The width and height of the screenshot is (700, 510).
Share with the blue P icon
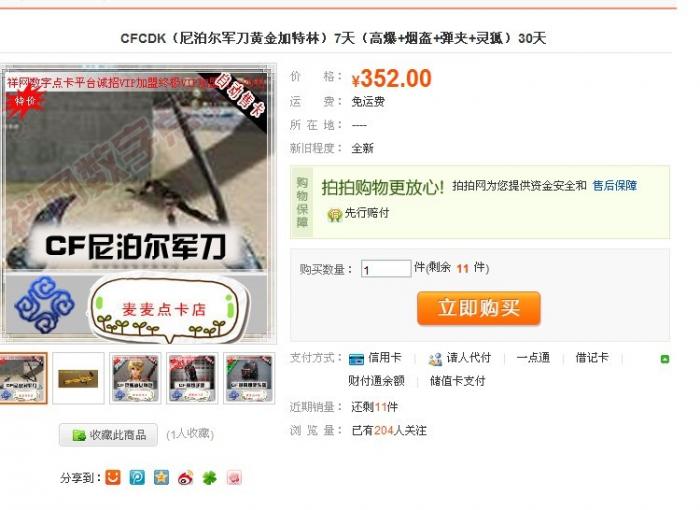(x=137, y=477)
